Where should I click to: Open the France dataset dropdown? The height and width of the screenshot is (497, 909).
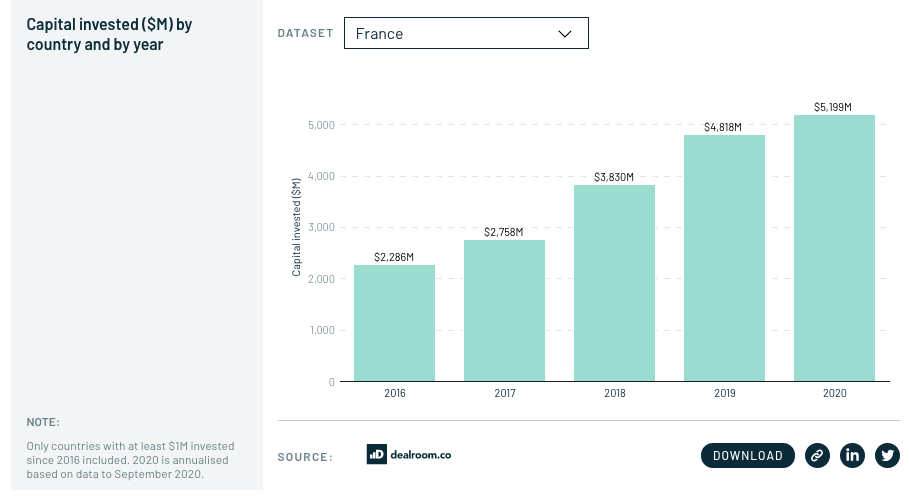click(x=465, y=33)
